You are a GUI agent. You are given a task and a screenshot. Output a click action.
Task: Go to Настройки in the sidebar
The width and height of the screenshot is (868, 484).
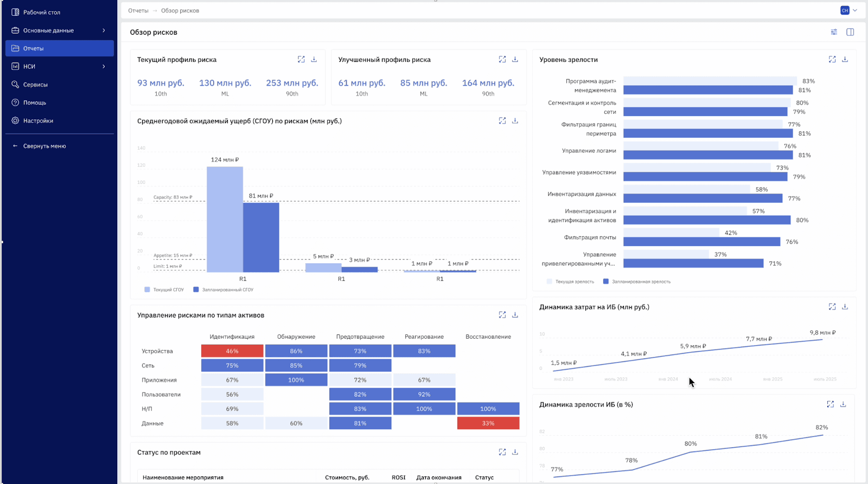(38, 121)
